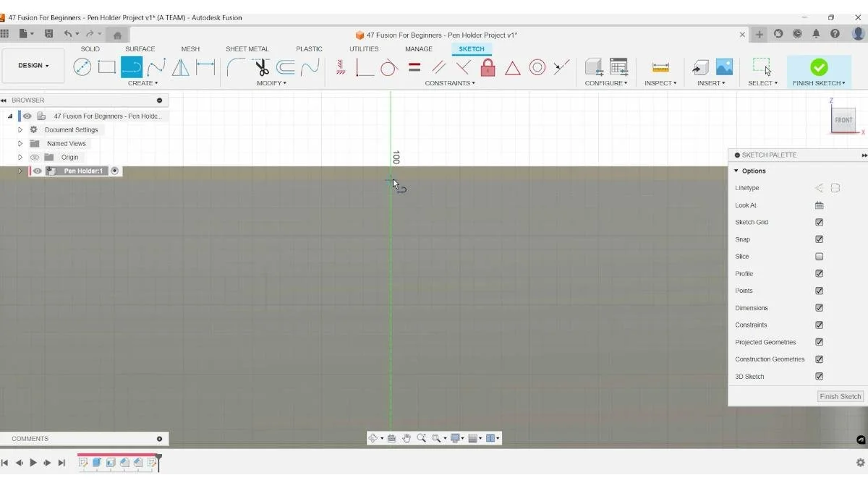The image size is (868, 488).
Task: Click the Finish Sketch button in palette
Action: point(841,396)
